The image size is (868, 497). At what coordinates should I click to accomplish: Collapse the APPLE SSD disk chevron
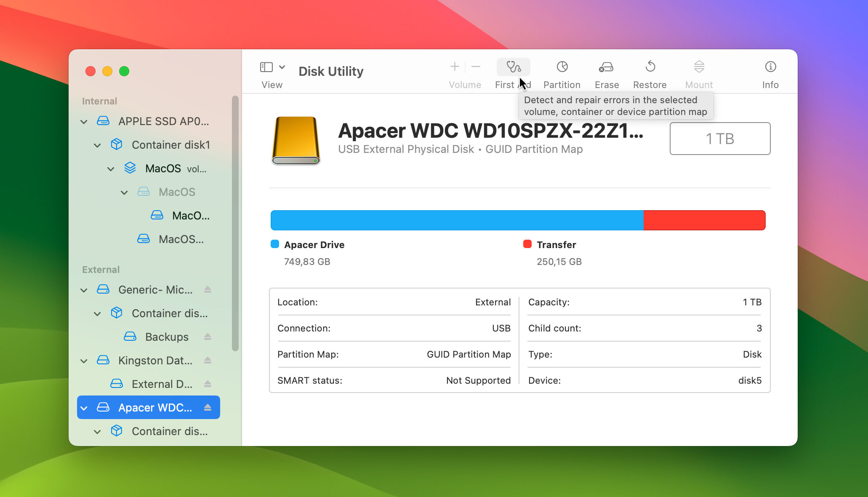[84, 122]
